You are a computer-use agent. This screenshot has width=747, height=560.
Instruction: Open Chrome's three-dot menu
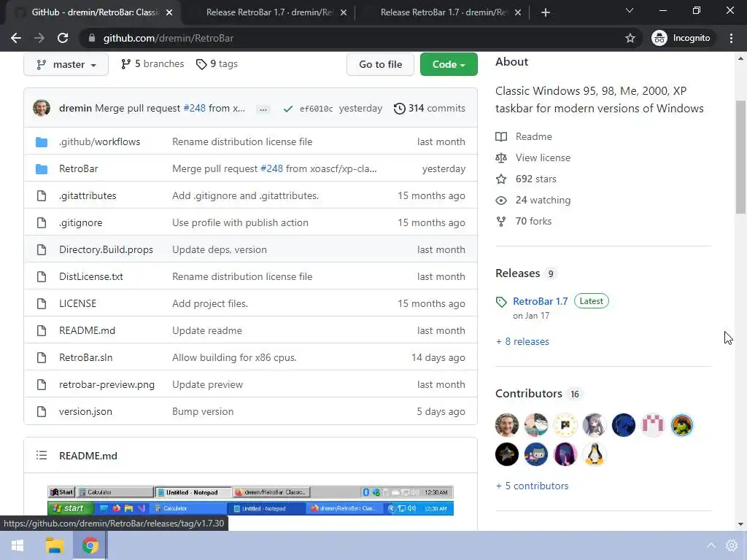click(x=731, y=38)
